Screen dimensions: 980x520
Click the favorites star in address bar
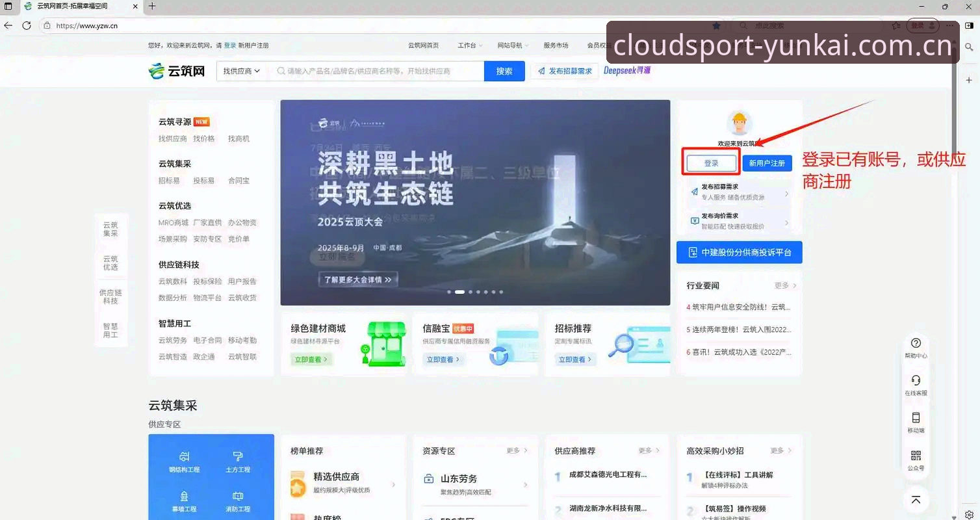(716, 25)
